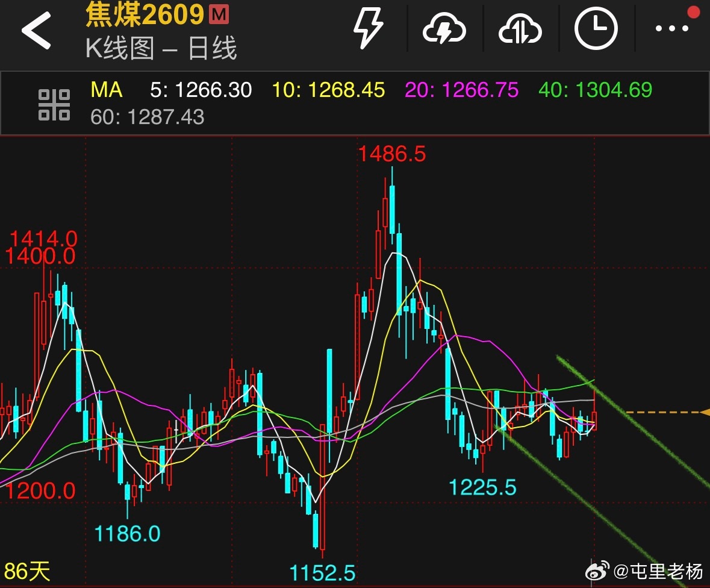Tap the MA 10: 1268.45 value

point(328,90)
